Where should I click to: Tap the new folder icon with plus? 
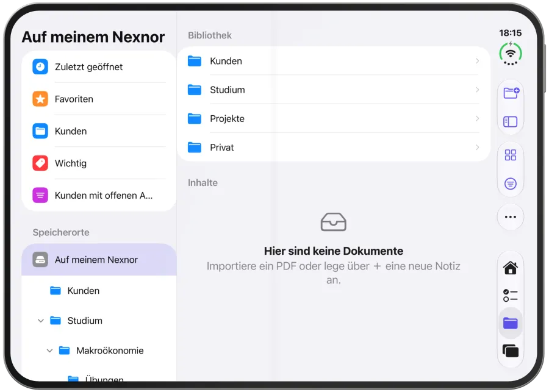click(511, 93)
